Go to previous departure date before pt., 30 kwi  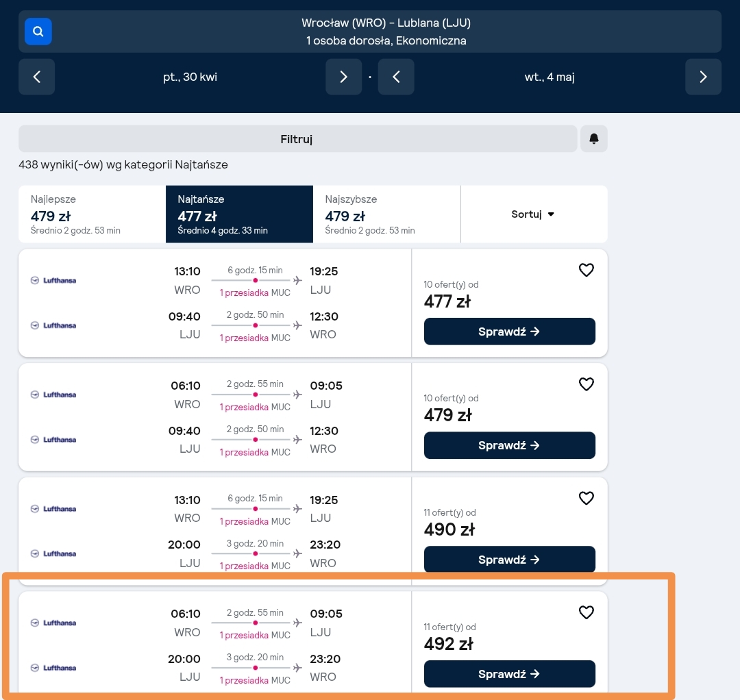(37, 77)
